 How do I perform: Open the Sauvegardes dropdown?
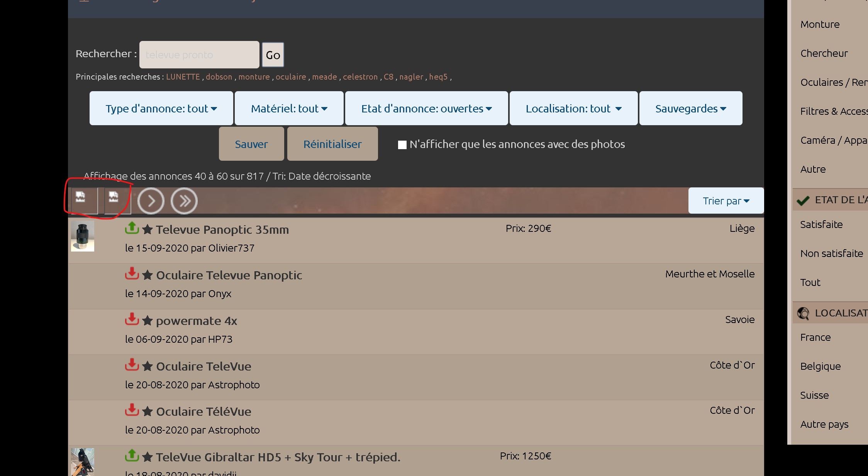690,109
